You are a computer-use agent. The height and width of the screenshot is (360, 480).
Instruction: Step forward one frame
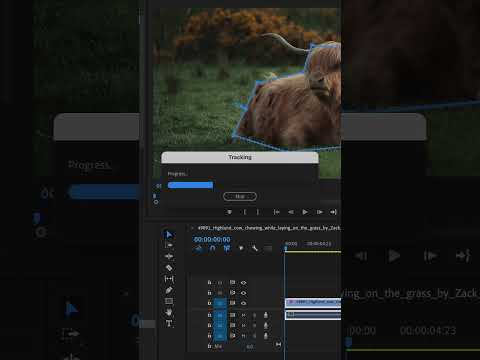[x=320, y=212]
